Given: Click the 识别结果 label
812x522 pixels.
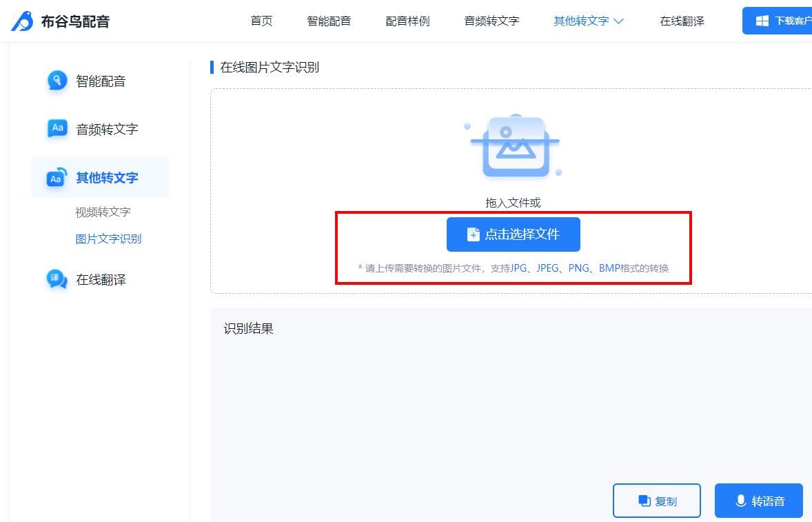Looking at the screenshot, I should click(249, 329).
